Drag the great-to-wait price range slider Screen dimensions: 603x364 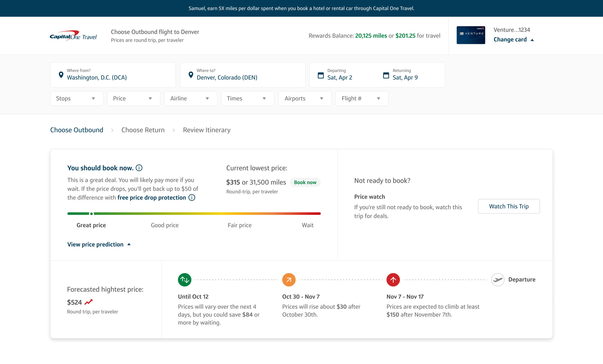[x=92, y=213]
